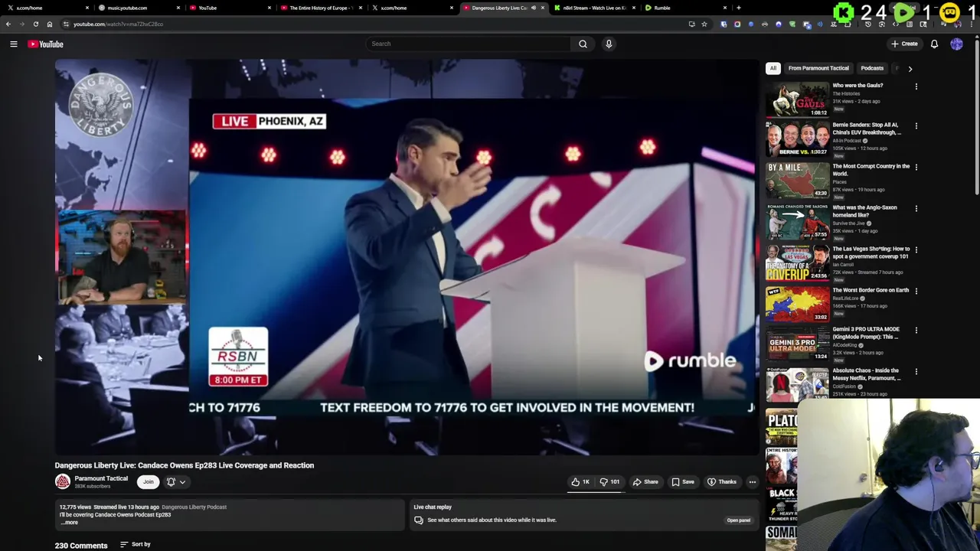Open Gemini 3 PRO ULTRA MODE video title
Image resolution: width=980 pixels, height=551 pixels.
click(866, 333)
